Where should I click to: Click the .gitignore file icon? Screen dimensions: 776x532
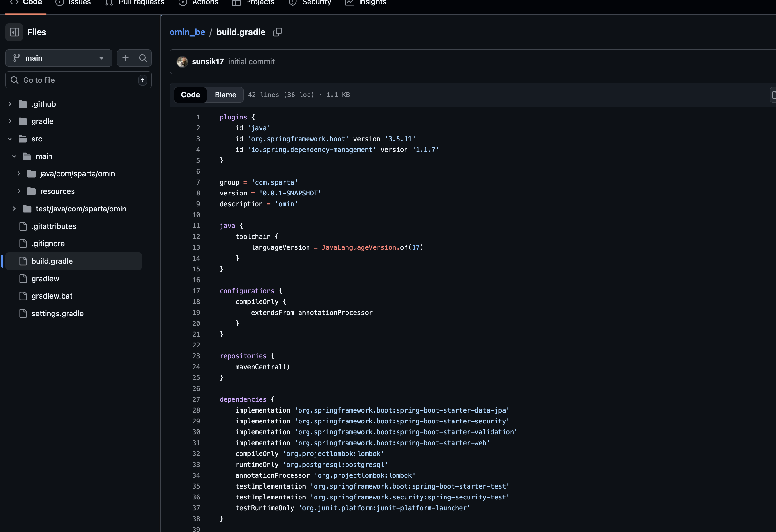coord(23,244)
